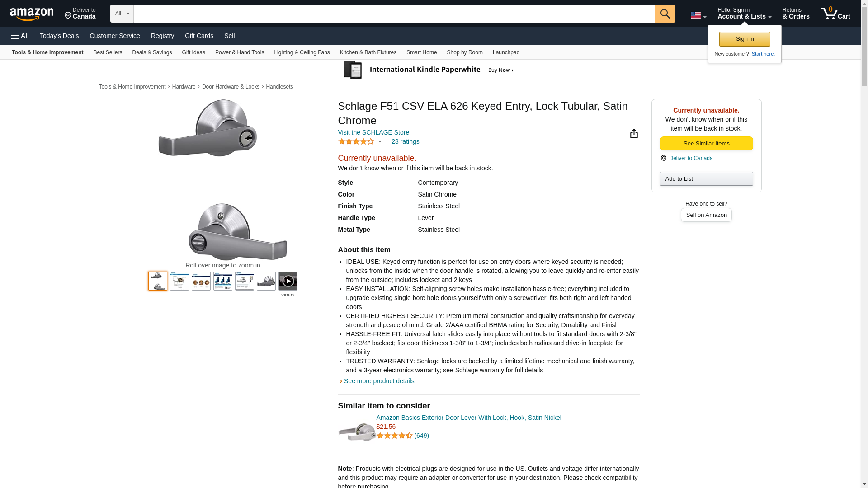Viewport: 868px width, 488px height.
Task: Expand the search category All dropdown
Action: [x=122, y=14]
